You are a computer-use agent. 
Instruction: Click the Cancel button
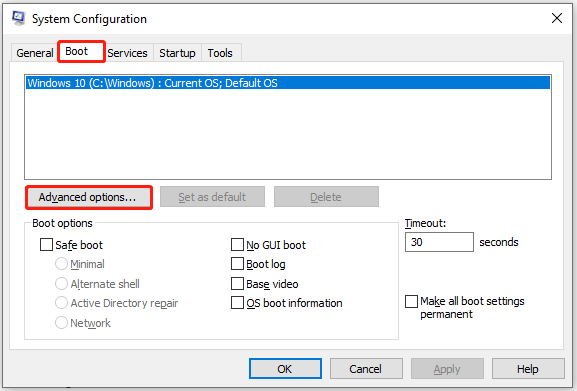click(366, 369)
